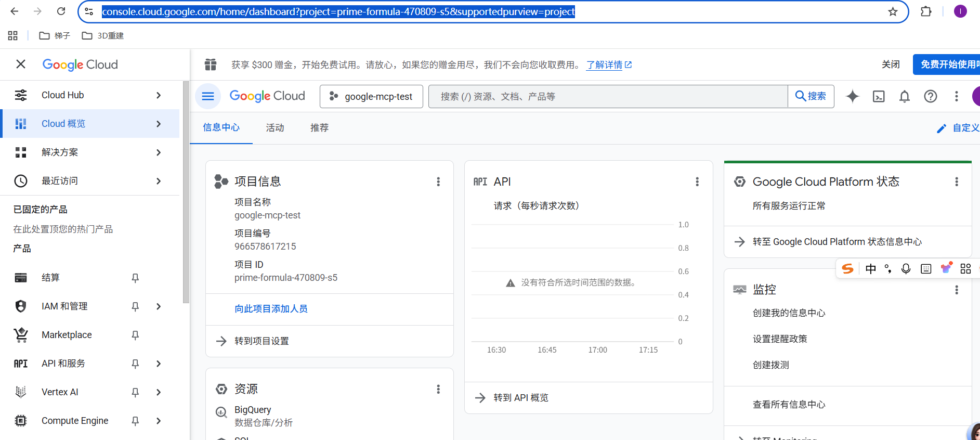Click 设置提醒政策 link
The height and width of the screenshot is (440, 980).
tap(780, 339)
